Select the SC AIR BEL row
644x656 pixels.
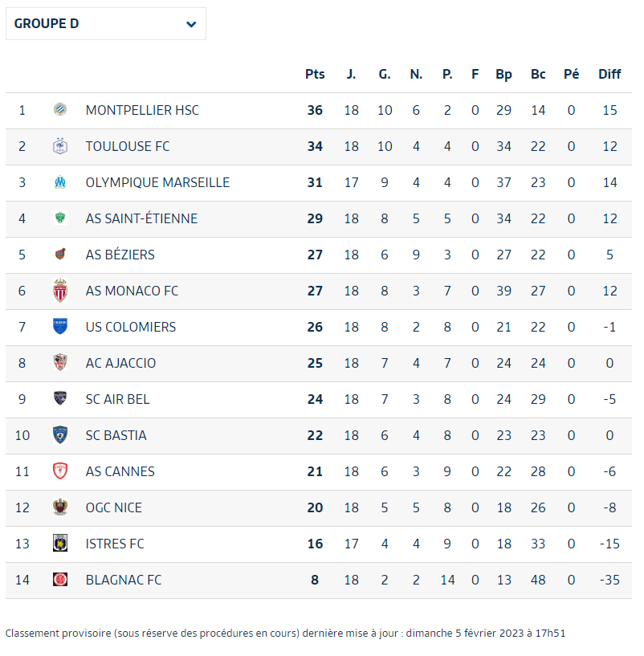coord(319,399)
